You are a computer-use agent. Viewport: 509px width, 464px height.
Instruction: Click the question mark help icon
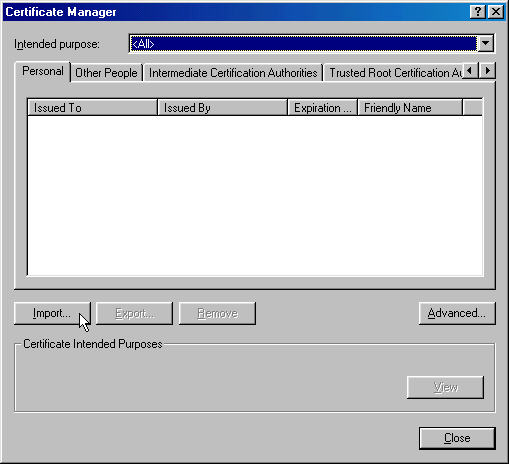pyautogui.click(x=477, y=12)
